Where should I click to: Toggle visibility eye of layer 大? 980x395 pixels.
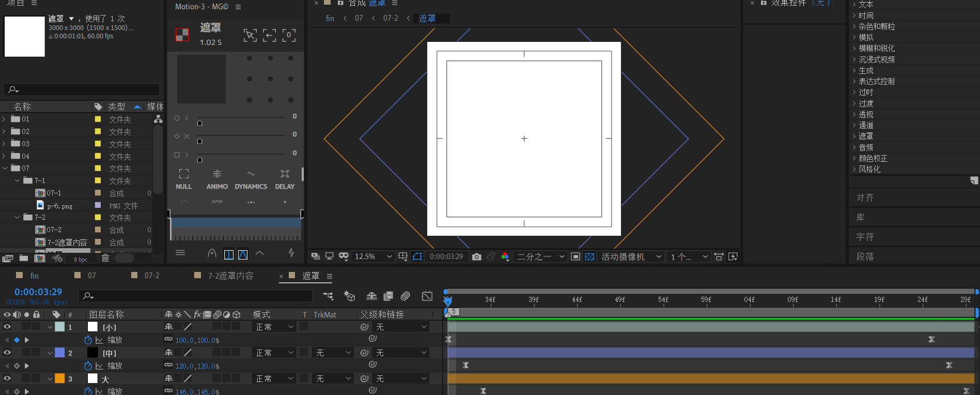[7, 378]
